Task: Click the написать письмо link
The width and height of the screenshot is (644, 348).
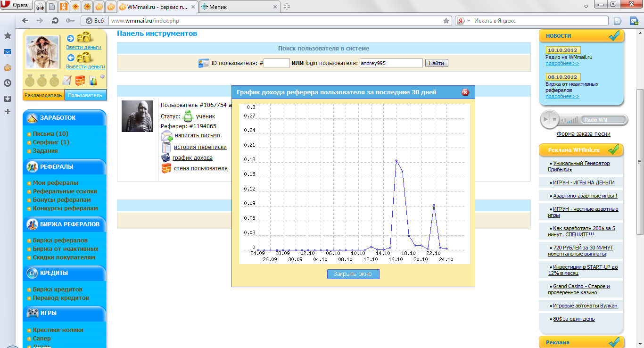Action: coord(198,136)
